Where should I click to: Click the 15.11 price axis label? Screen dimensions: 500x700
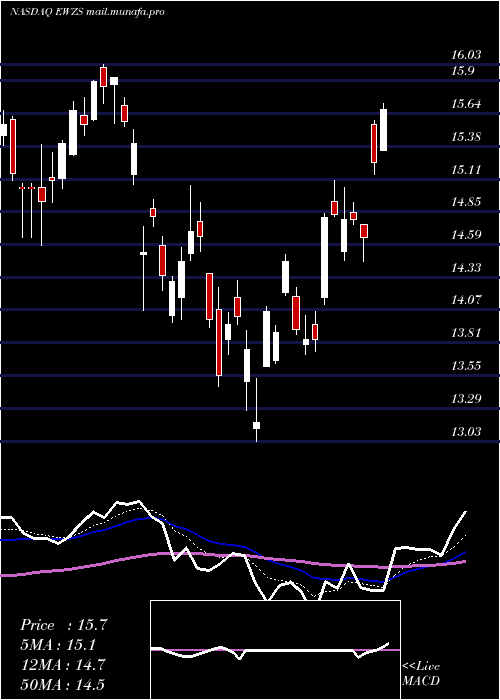click(x=466, y=170)
